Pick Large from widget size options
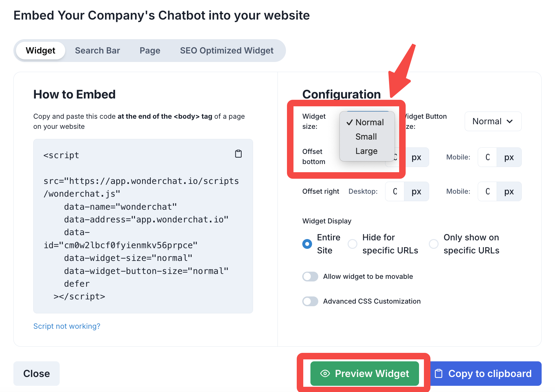 pyautogui.click(x=367, y=151)
